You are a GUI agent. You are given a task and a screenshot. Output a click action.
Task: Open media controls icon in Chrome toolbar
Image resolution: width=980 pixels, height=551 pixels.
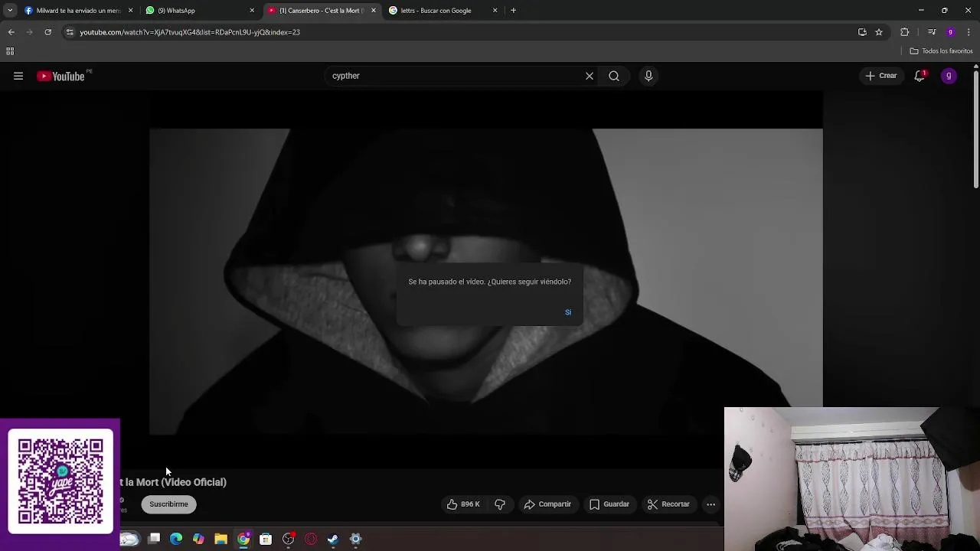click(932, 32)
